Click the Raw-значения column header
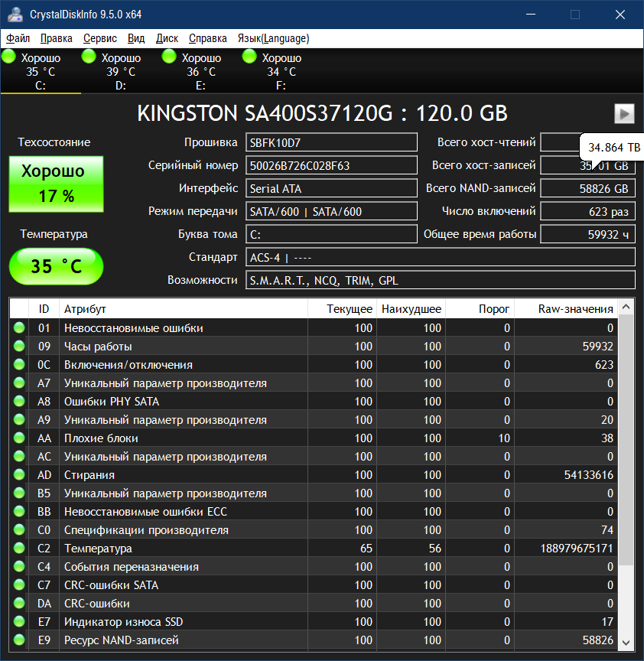This screenshot has width=644, height=661. [x=566, y=309]
